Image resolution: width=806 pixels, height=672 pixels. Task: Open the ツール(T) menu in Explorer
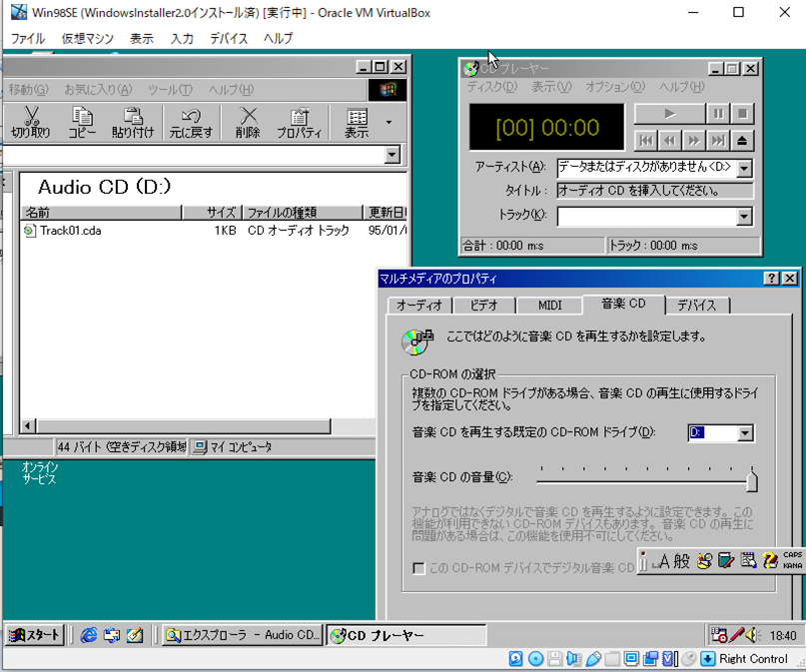point(170,90)
